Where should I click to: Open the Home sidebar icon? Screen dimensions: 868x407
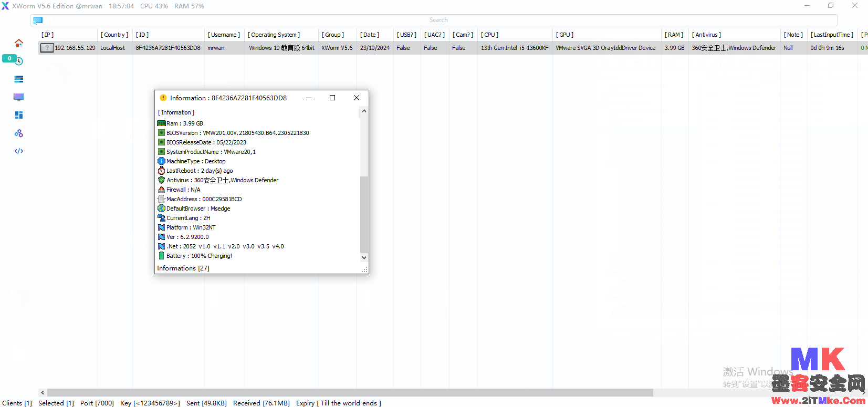19,43
